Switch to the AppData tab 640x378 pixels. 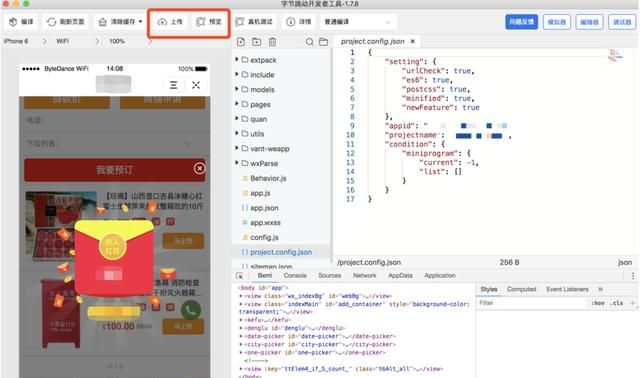point(400,276)
